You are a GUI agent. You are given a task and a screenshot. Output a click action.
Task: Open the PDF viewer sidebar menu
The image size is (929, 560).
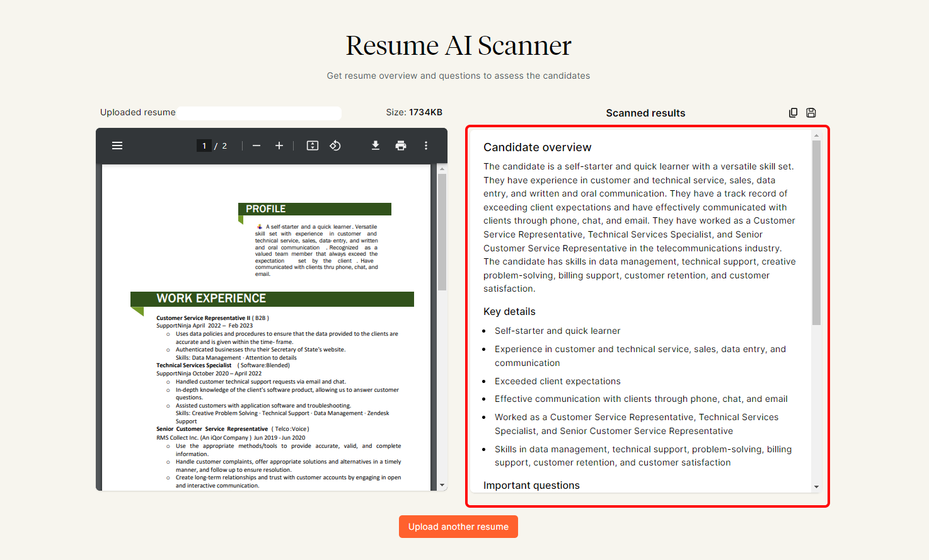tap(117, 146)
